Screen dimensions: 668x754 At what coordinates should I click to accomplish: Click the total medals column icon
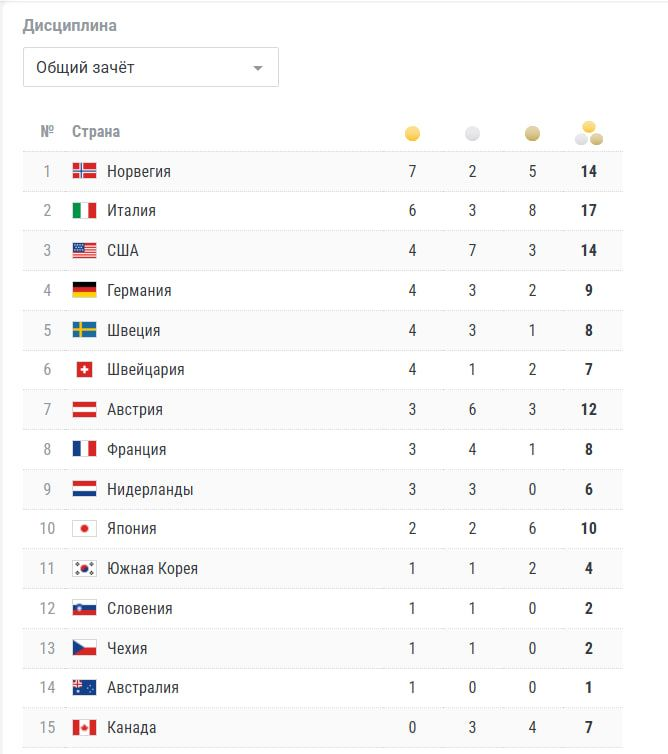[589, 133]
